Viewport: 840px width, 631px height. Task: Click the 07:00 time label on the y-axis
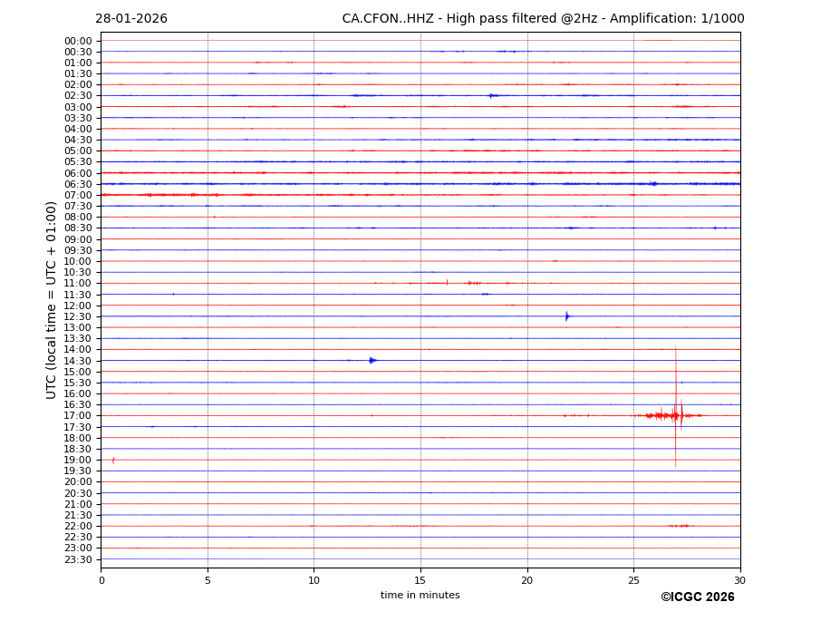(78, 195)
